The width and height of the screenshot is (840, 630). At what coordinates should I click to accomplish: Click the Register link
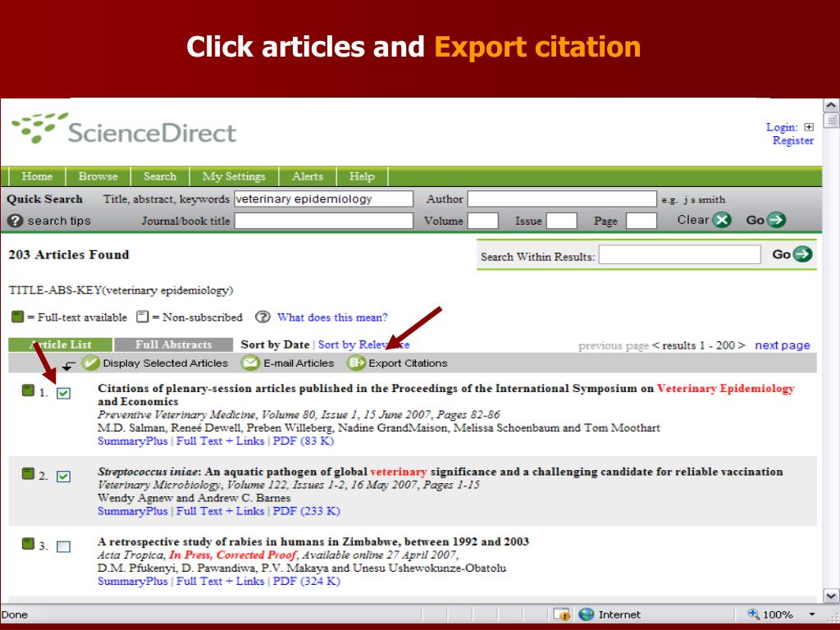click(x=793, y=140)
